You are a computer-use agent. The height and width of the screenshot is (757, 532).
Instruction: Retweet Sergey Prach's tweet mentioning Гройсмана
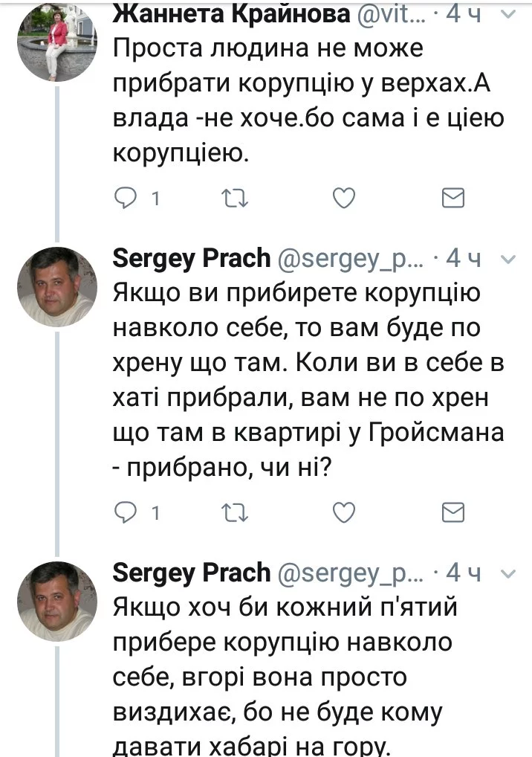tap(236, 512)
